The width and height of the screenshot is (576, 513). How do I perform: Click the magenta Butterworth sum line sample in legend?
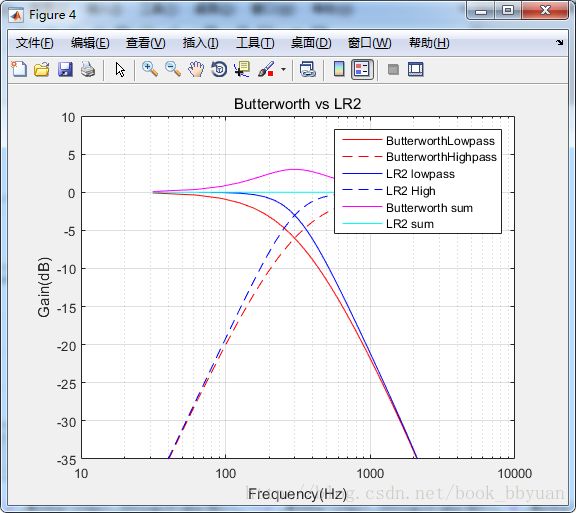(x=362, y=207)
